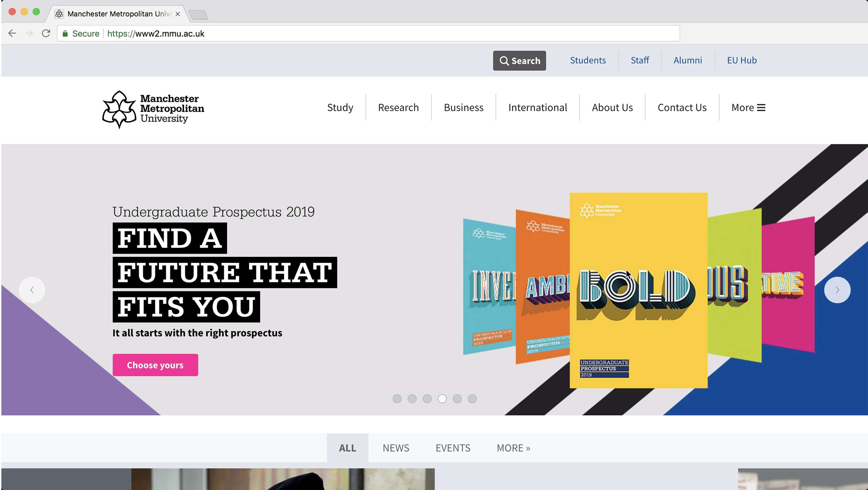Select the fifth carousel dot
Image resolution: width=868 pixels, height=490 pixels.
(x=457, y=398)
